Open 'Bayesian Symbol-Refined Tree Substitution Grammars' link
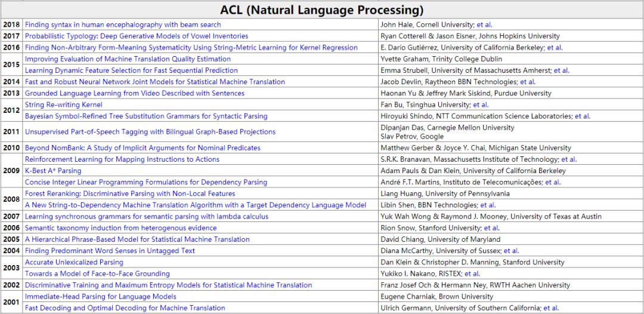The image size is (644, 314). 146,116
